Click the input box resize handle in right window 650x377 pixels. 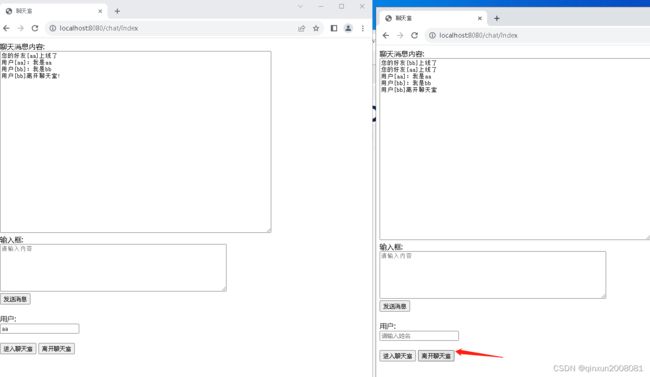click(603, 296)
